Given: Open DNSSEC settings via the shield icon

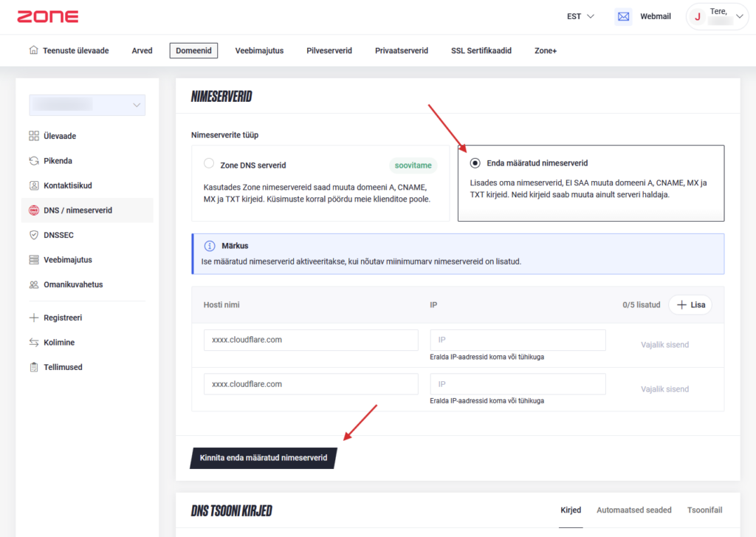Looking at the screenshot, I should click(35, 234).
